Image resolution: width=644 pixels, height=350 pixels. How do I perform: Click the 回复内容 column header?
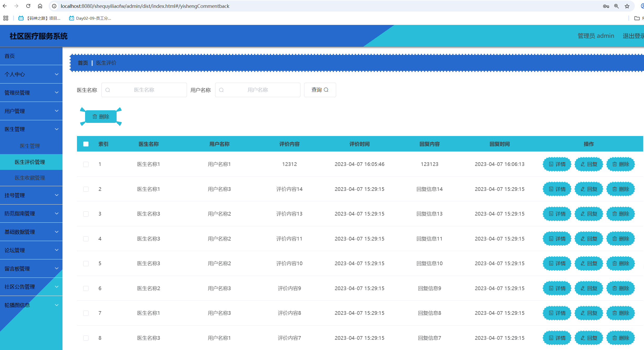(x=429, y=144)
